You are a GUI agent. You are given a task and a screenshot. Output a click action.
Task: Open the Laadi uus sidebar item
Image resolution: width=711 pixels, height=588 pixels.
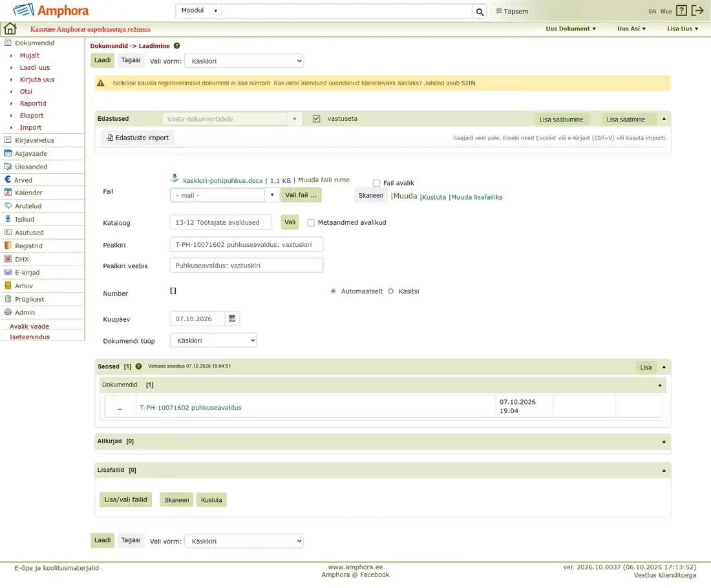point(35,68)
